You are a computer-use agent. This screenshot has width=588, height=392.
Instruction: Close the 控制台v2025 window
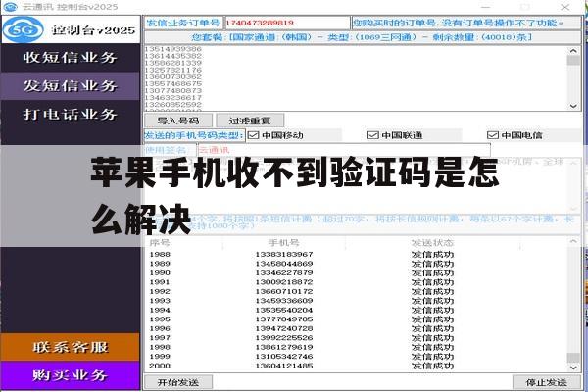[565, 7]
